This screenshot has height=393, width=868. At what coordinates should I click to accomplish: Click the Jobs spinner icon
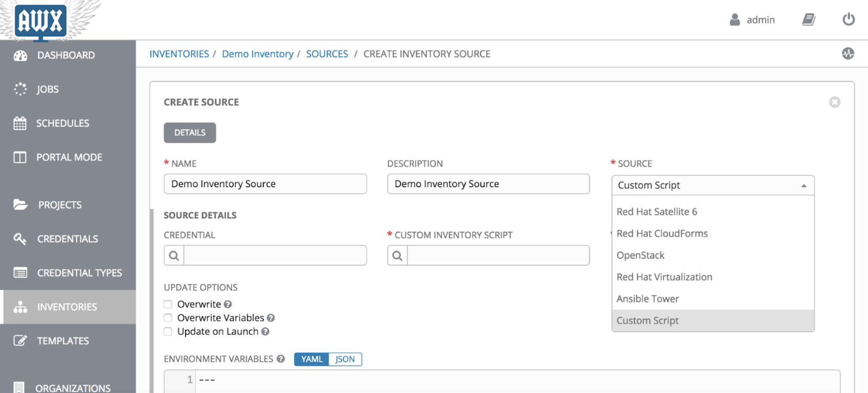pyautogui.click(x=20, y=89)
